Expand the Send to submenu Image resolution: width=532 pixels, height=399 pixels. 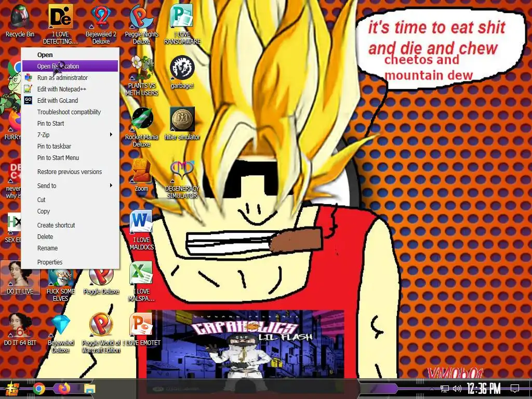(x=70, y=185)
